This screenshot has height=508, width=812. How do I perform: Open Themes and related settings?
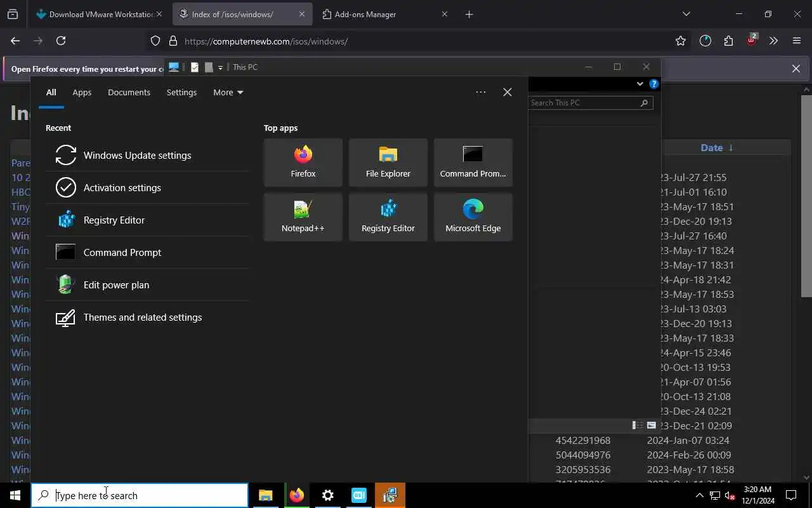pos(147,317)
